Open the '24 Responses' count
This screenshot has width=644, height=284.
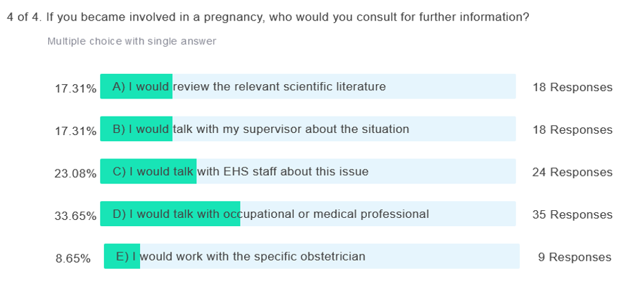[x=572, y=172]
